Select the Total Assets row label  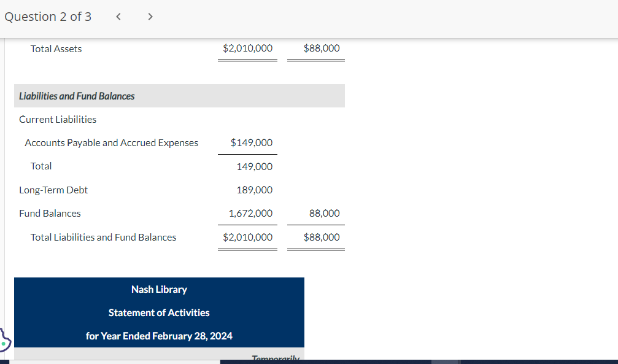pos(56,49)
